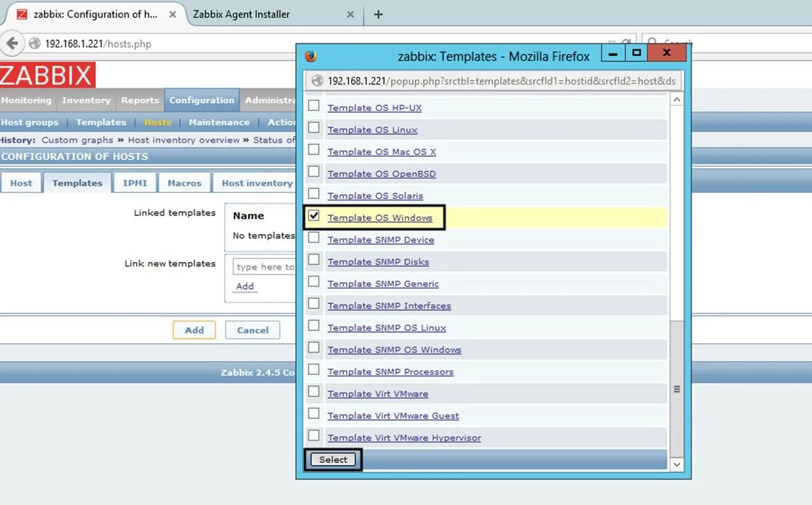Check Template OS Mac OS X checkbox

(314, 150)
